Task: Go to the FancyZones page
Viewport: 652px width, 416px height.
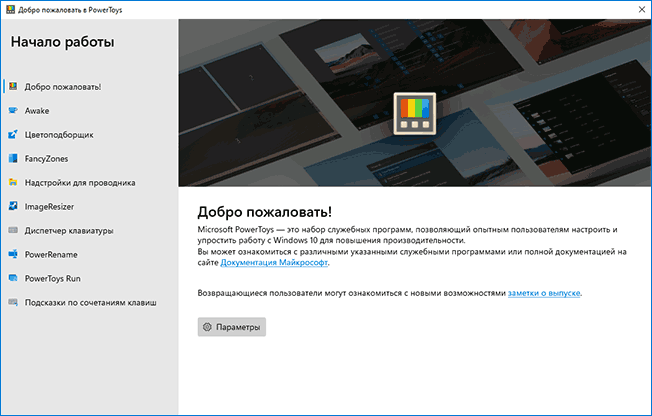Action: pyautogui.click(x=89, y=158)
